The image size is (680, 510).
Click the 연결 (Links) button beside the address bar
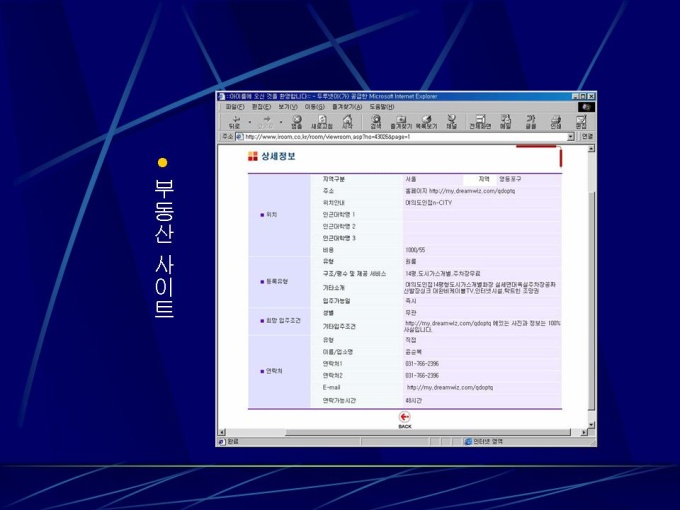click(x=587, y=136)
